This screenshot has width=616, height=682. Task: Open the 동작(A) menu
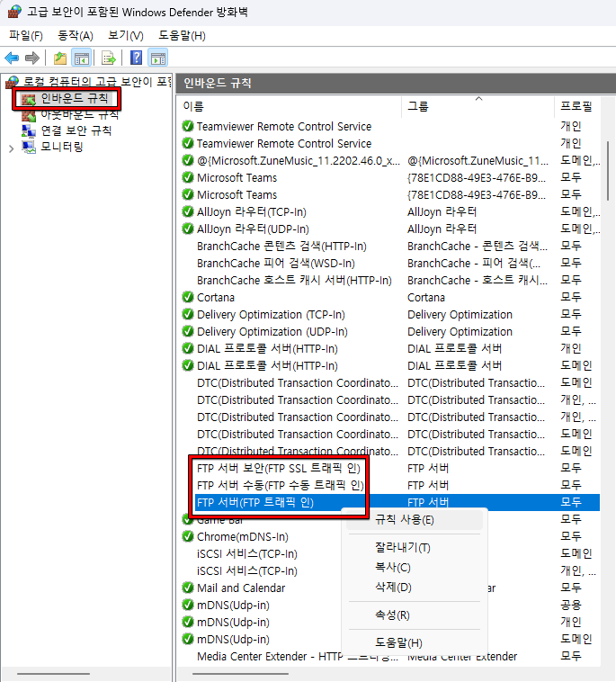click(x=76, y=36)
